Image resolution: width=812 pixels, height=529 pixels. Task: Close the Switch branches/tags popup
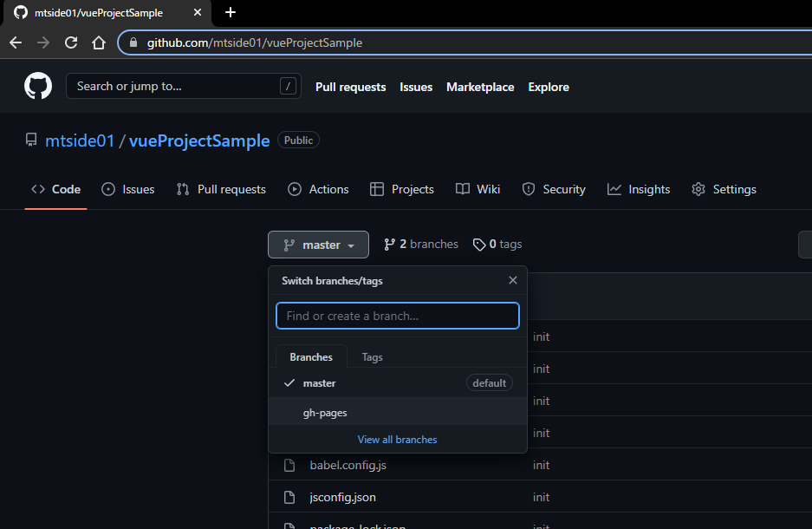(513, 280)
